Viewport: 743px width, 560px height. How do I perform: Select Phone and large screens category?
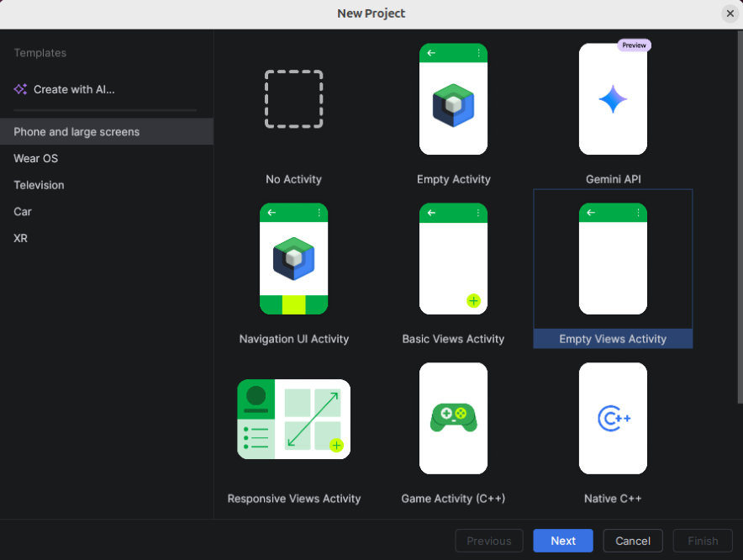[x=107, y=132]
